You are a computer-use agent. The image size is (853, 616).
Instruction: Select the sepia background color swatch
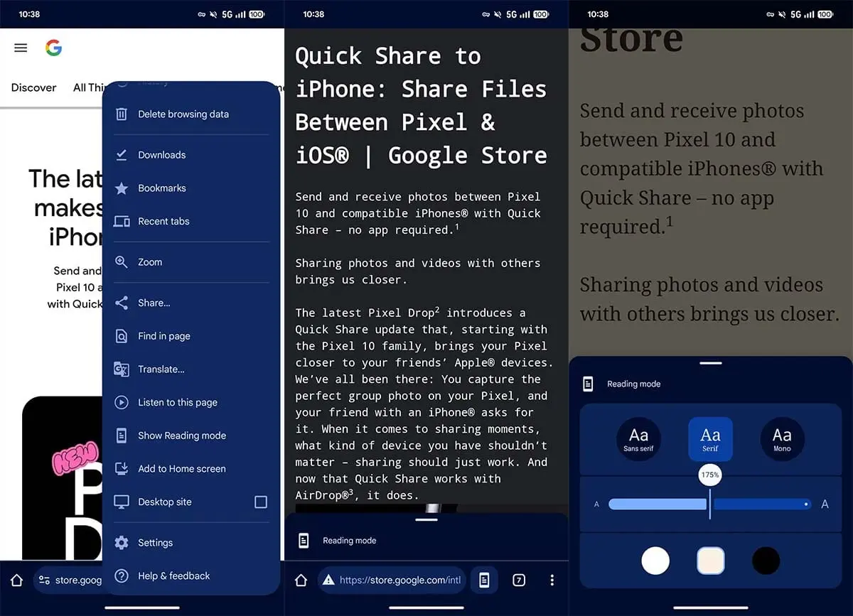[x=710, y=561]
